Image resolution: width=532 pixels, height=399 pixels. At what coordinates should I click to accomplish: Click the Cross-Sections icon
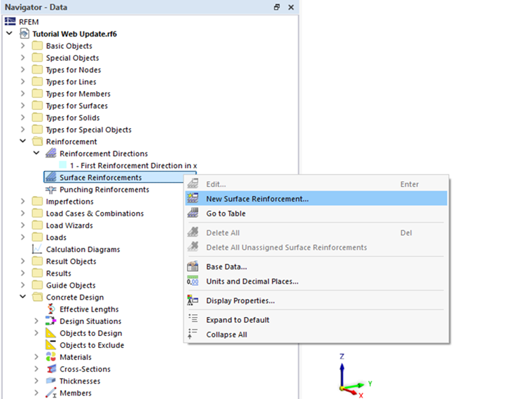click(x=51, y=369)
